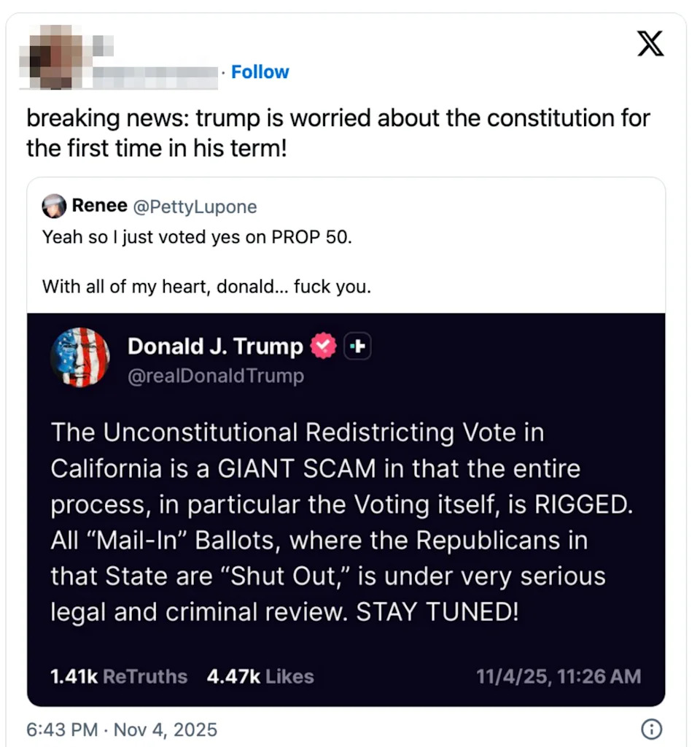This screenshot has width=700, height=747.
Task: Click the X logo in the corner
Action: [x=650, y=45]
